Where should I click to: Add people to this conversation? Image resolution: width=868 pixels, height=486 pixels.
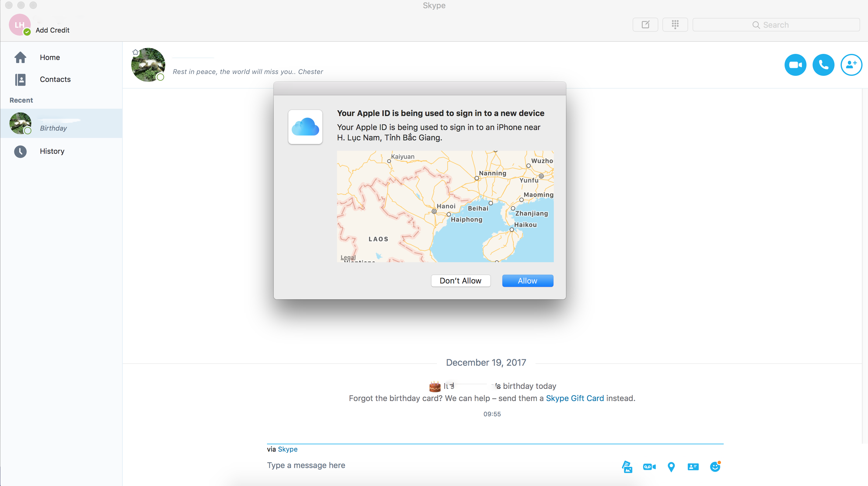click(851, 65)
